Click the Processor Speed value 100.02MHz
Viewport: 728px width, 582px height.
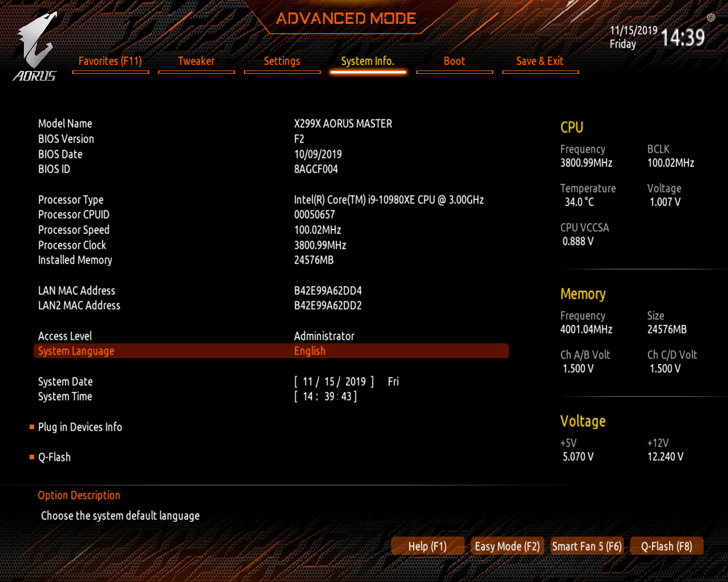point(317,230)
